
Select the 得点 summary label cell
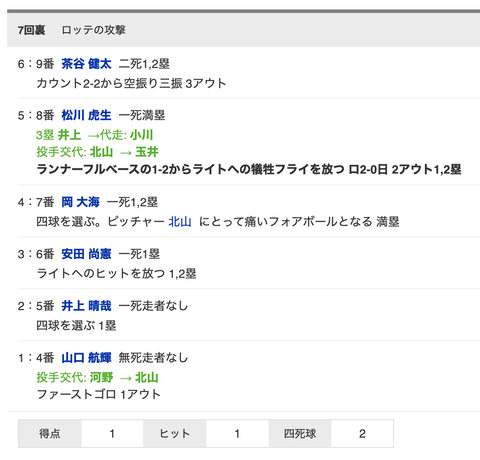point(50,433)
